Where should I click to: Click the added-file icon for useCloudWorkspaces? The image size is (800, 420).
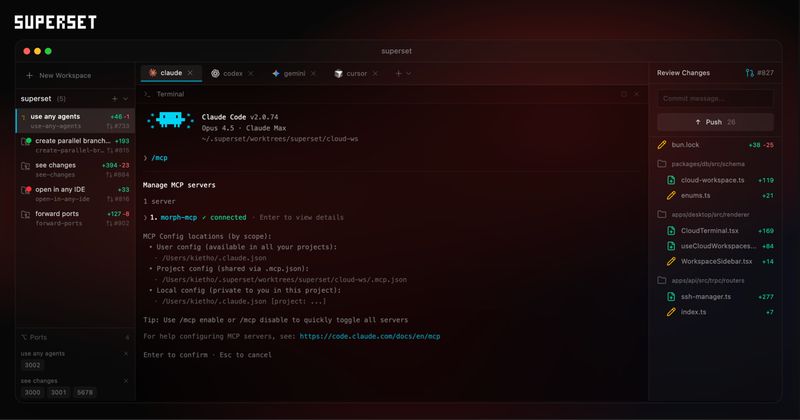pyautogui.click(x=671, y=246)
